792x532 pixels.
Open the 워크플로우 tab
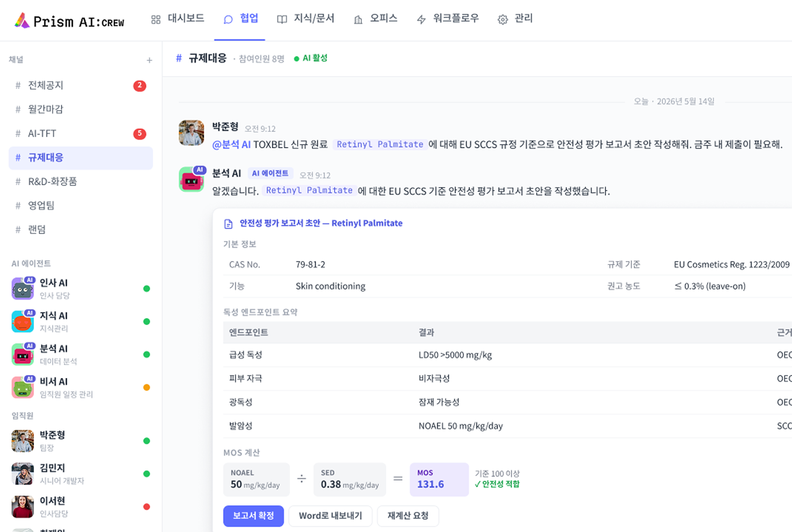pyautogui.click(x=448, y=18)
